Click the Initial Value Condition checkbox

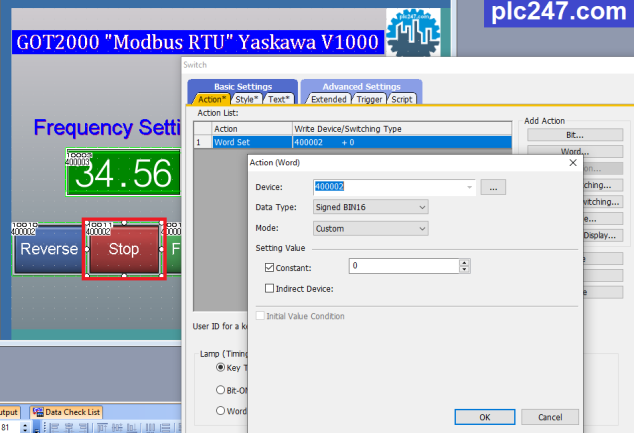(260, 316)
